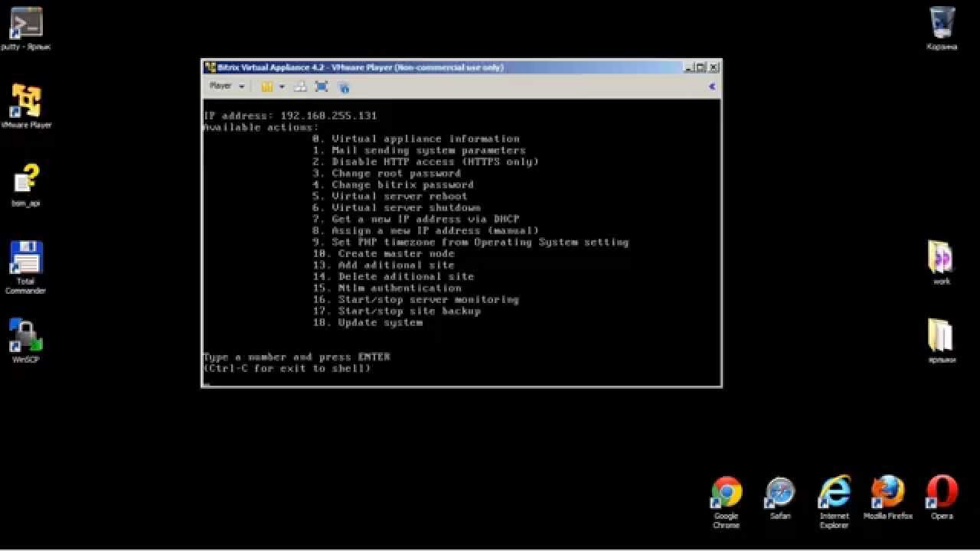Click 'Get a new IP address via DHCP'

[416, 219]
